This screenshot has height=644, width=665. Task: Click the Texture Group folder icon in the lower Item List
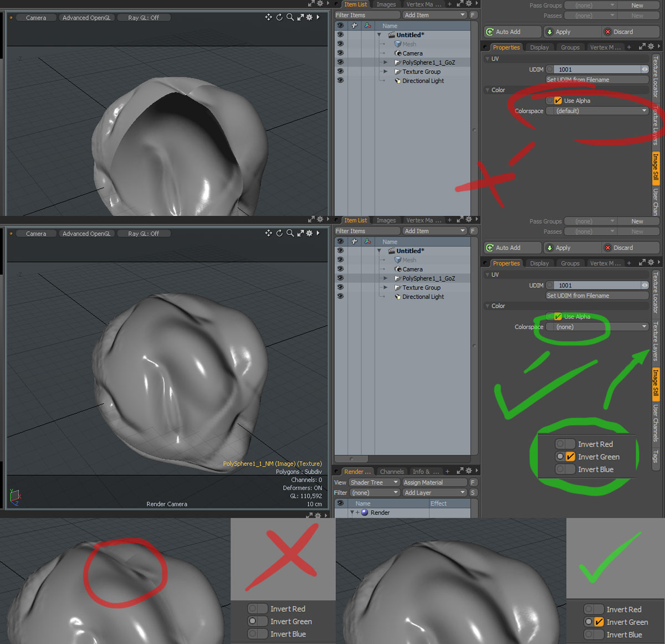click(x=397, y=287)
